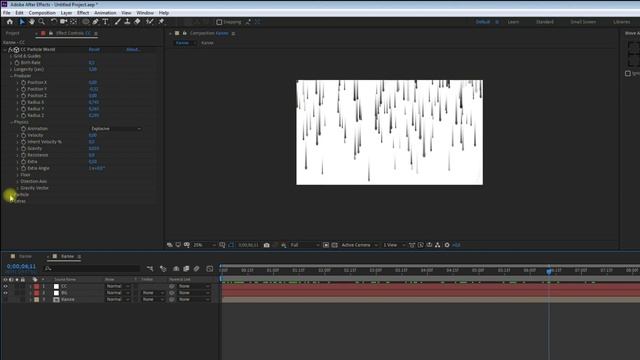Open blending mode dropdown for CC layer

click(x=117, y=286)
